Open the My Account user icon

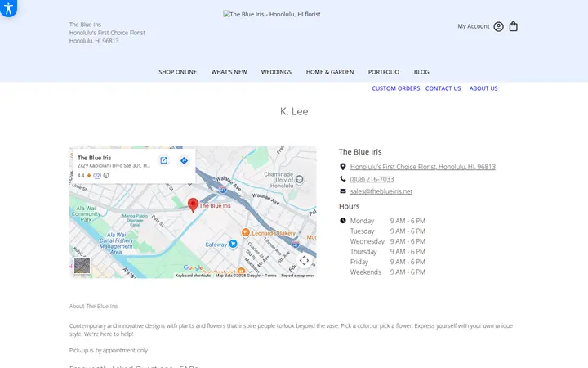[498, 27]
